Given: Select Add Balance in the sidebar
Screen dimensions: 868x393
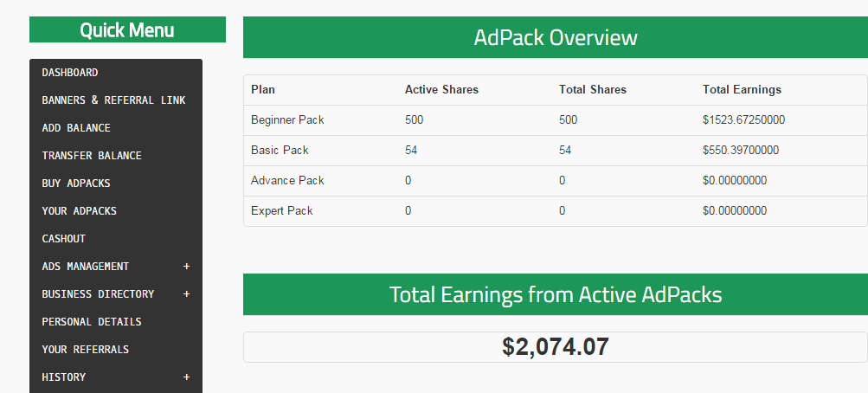Looking at the screenshot, I should pyautogui.click(x=76, y=128).
